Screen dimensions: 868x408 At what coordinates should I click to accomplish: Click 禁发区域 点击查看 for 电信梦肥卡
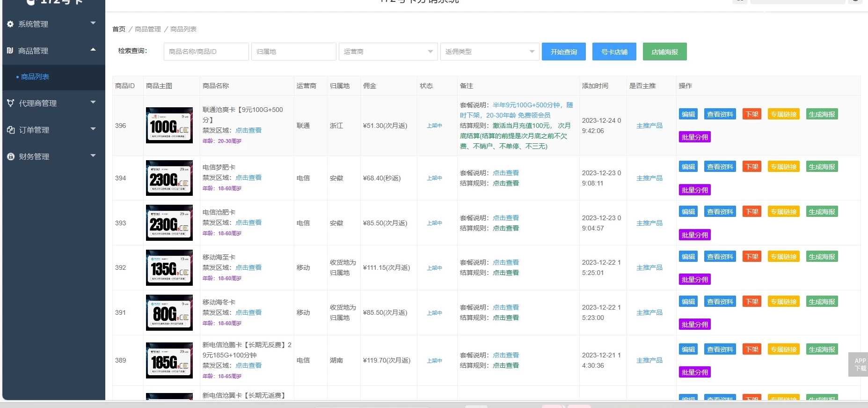(x=248, y=178)
